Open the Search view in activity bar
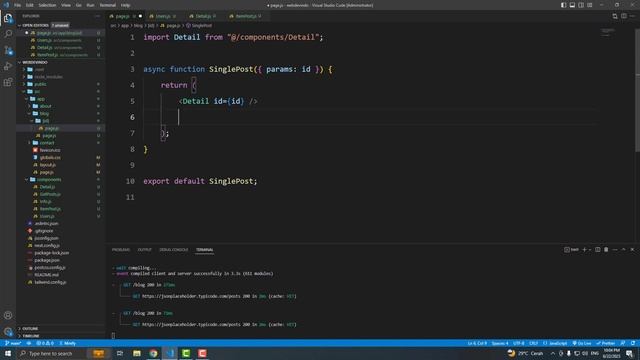The height and width of the screenshot is (360, 640). [8, 34]
